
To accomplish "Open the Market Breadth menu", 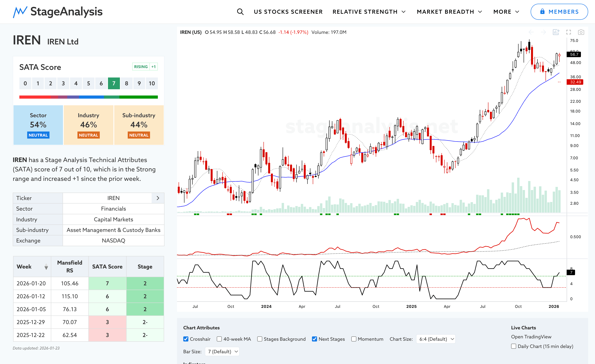I will 449,12.
